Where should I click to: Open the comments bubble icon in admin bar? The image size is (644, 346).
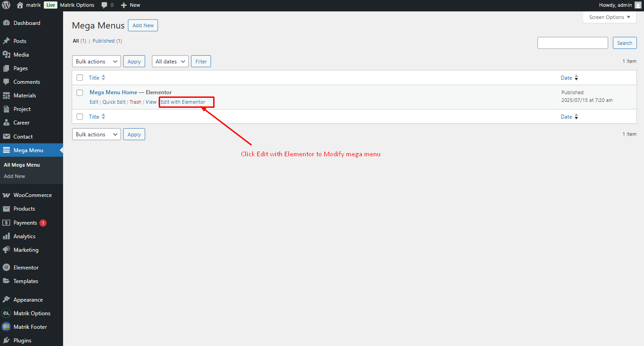pyautogui.click(x=104, y=5)
